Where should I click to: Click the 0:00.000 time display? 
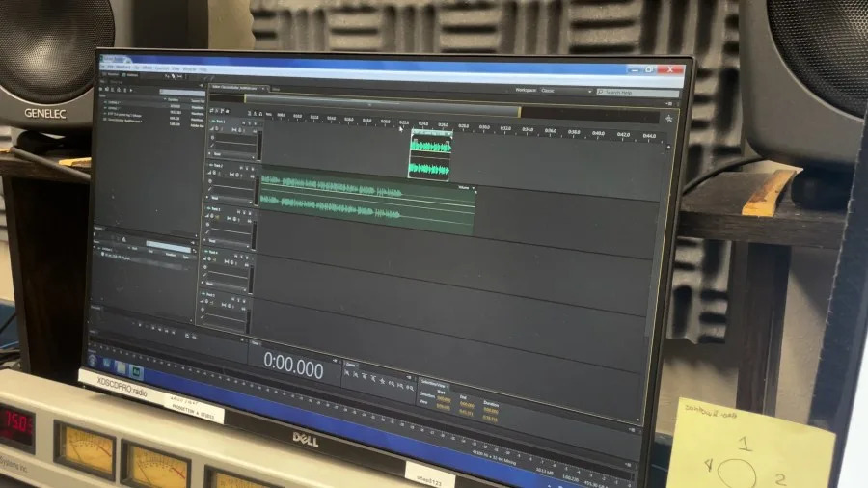[293, 366]
